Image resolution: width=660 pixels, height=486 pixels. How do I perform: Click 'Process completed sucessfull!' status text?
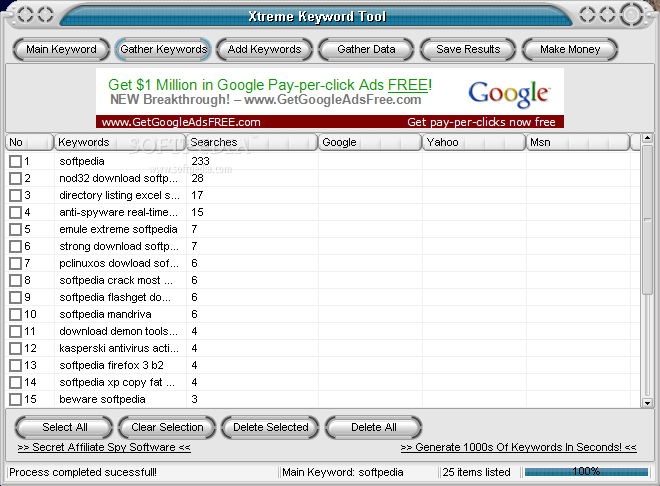(x=83, y=472)
